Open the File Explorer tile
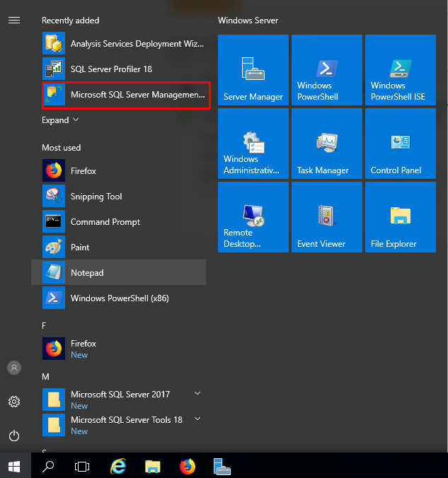Viewport: 448px width, 478px height. tap(401, 217)
